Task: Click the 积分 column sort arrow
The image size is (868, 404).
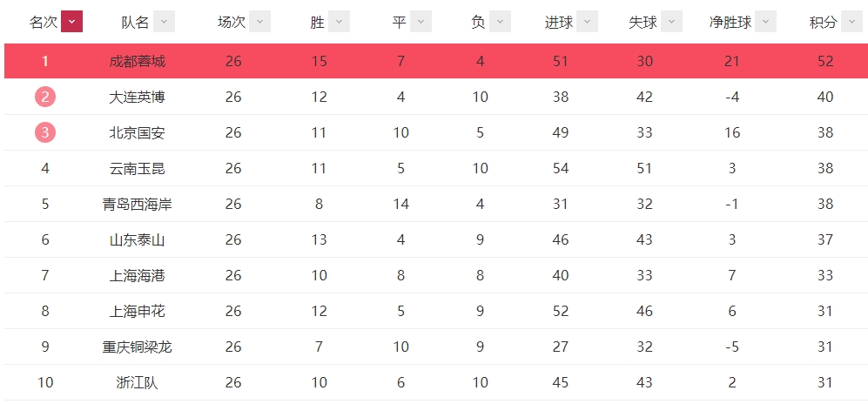Action: (851, 22)
